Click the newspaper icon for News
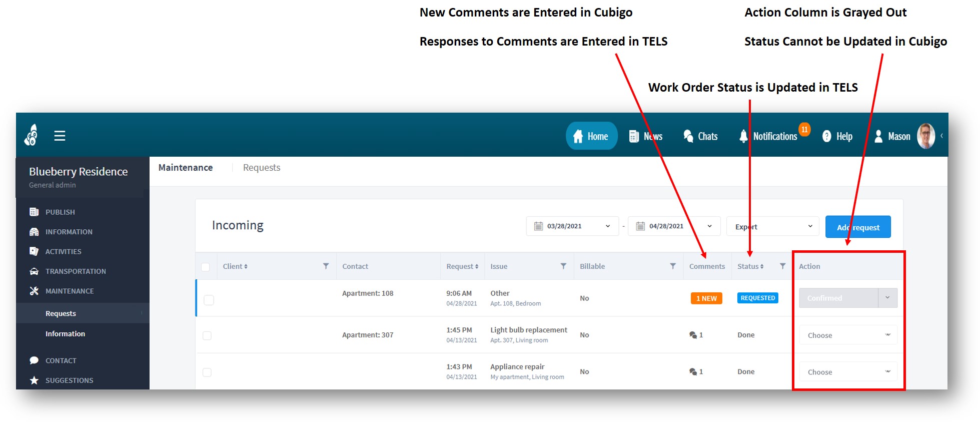 (634, 136)
